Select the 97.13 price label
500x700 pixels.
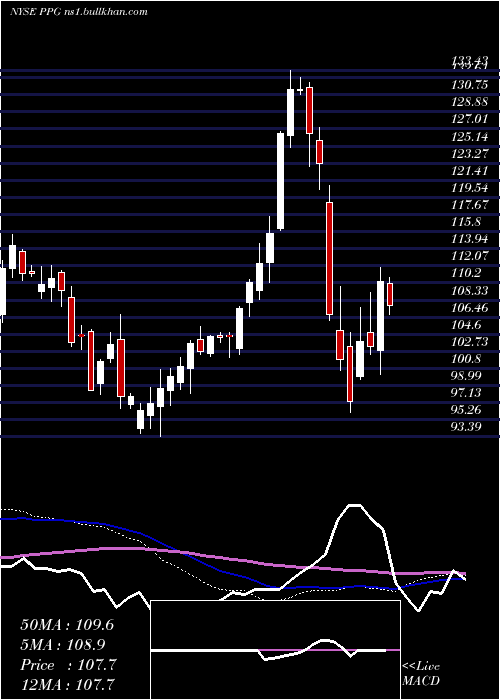click(466, 392)
